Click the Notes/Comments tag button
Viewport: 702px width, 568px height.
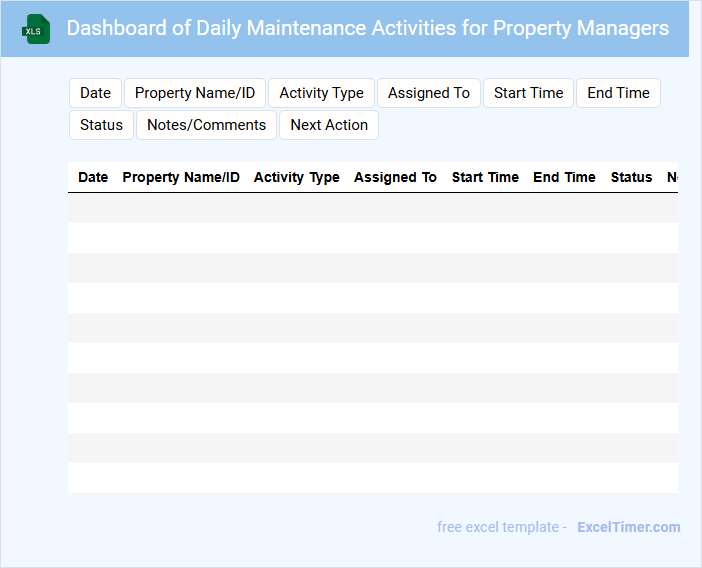pyautogui.click(x=206, y=125)
